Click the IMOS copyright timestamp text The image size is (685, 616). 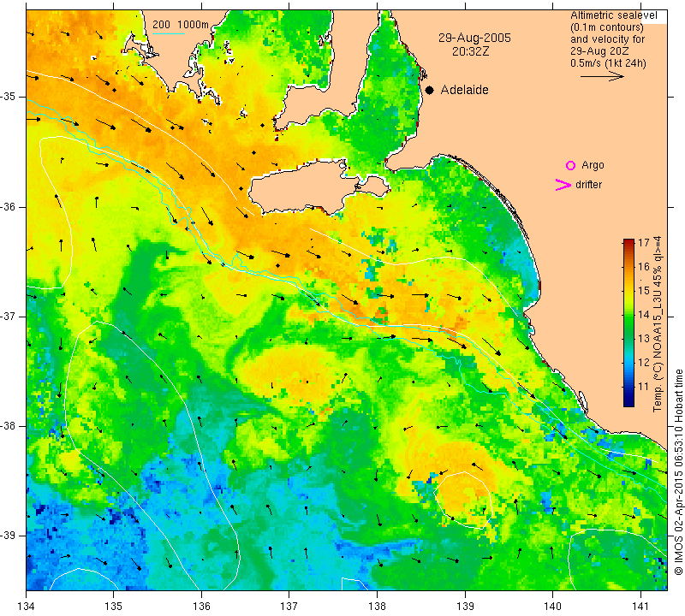pos(678,471)
